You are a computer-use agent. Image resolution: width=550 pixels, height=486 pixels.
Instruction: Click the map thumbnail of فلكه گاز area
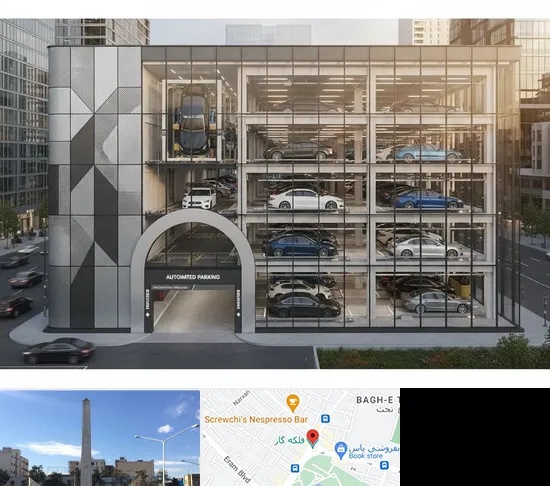(x=300, y=437)
